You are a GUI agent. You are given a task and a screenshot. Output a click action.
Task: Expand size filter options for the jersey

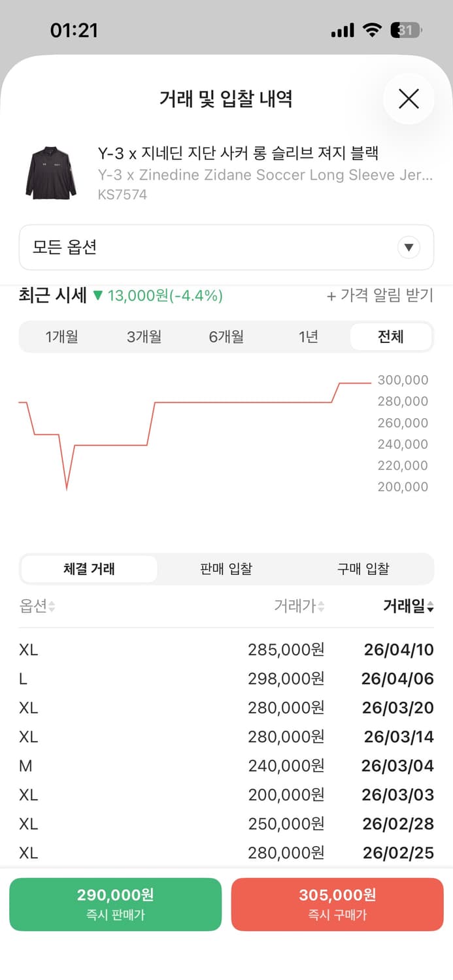coord(226,248)
